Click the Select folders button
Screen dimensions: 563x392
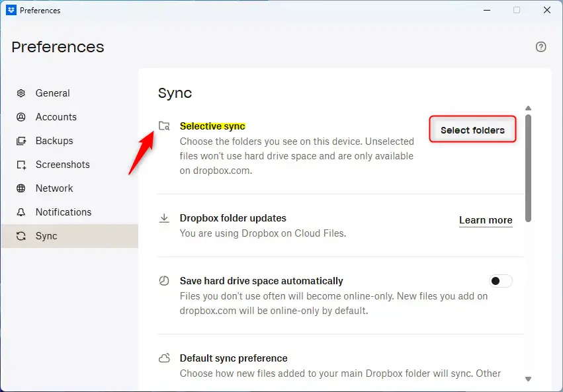click(472, 129)
